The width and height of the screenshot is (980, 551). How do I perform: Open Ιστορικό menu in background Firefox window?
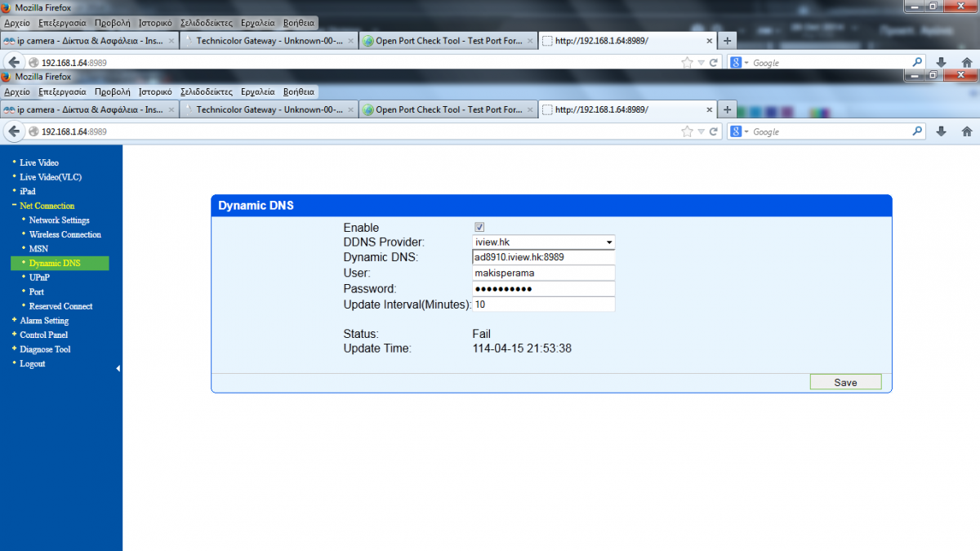click(155, 23)
